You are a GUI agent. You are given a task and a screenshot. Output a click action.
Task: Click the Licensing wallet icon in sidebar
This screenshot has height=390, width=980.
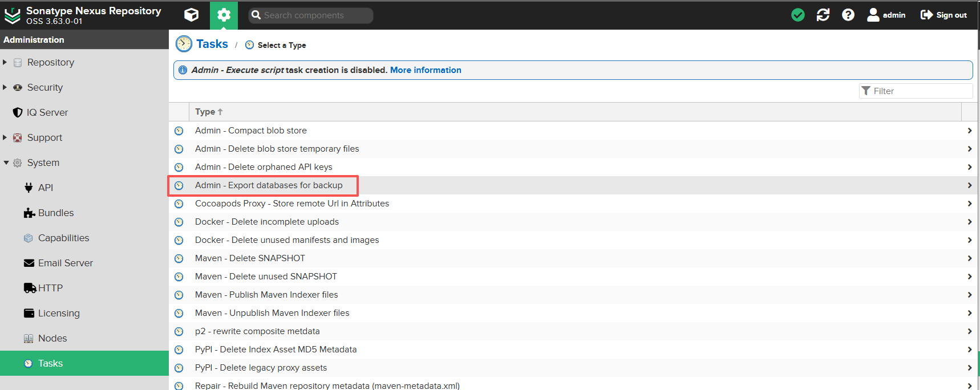[29, 313]
